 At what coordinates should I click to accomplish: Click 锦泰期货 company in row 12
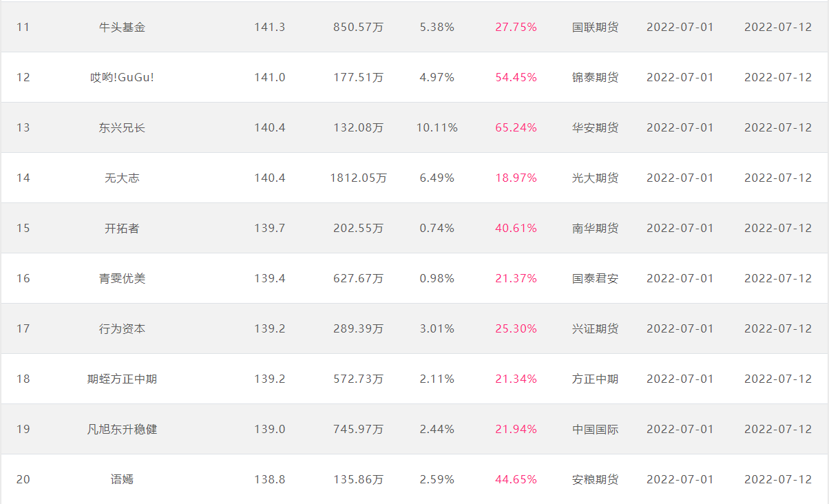[x=595, y=78]
